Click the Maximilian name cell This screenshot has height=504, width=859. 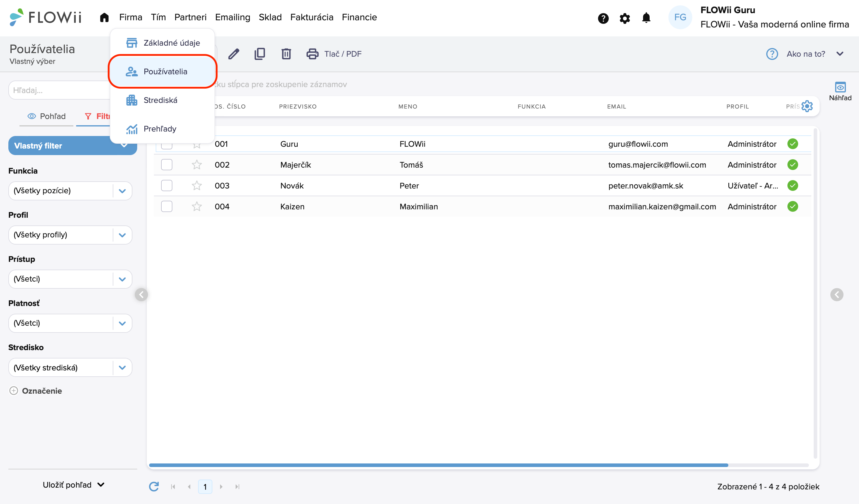tap(418, 206)
